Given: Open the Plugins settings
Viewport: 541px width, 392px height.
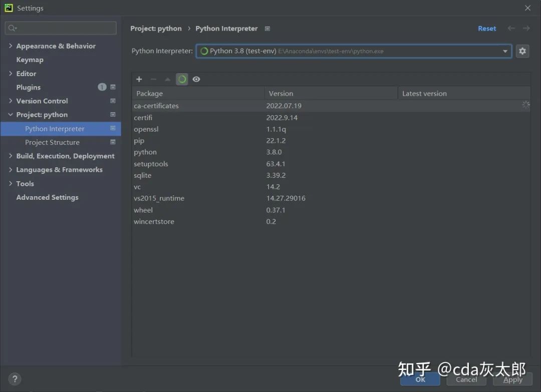Looking at the screenshot, I should pos(28,87).
